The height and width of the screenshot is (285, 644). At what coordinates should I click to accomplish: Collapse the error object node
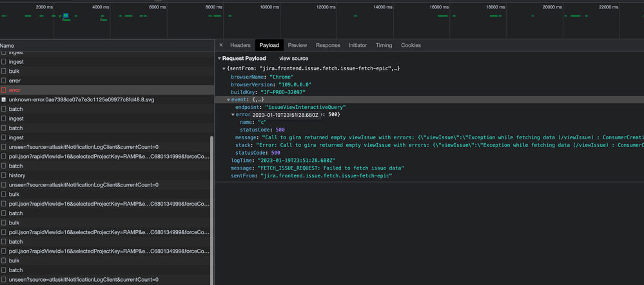233,115
